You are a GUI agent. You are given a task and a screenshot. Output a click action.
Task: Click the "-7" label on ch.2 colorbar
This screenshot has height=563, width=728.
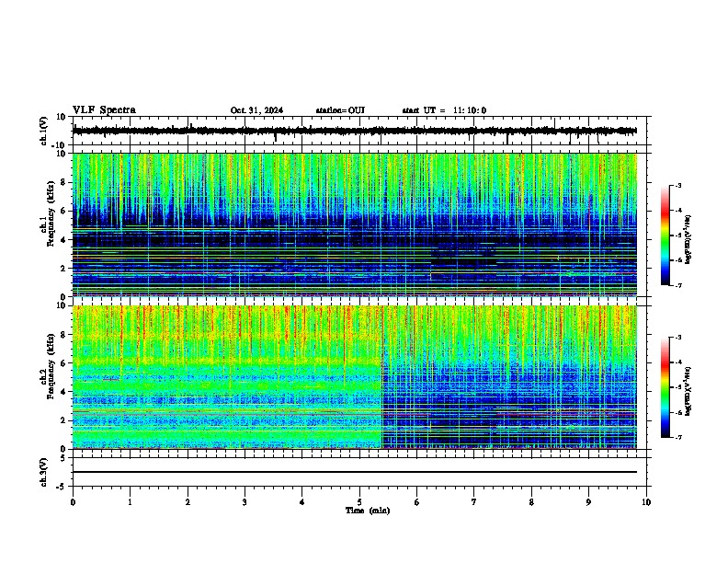(677, 437)
